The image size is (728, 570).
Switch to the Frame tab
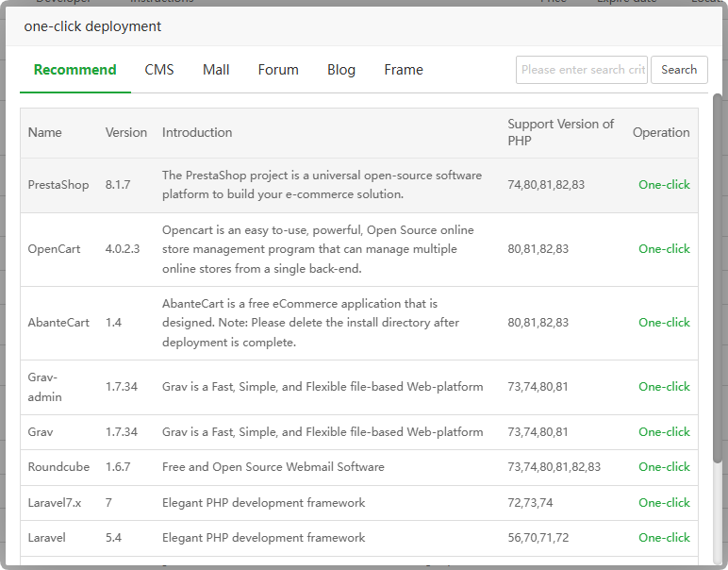[404, 70]
